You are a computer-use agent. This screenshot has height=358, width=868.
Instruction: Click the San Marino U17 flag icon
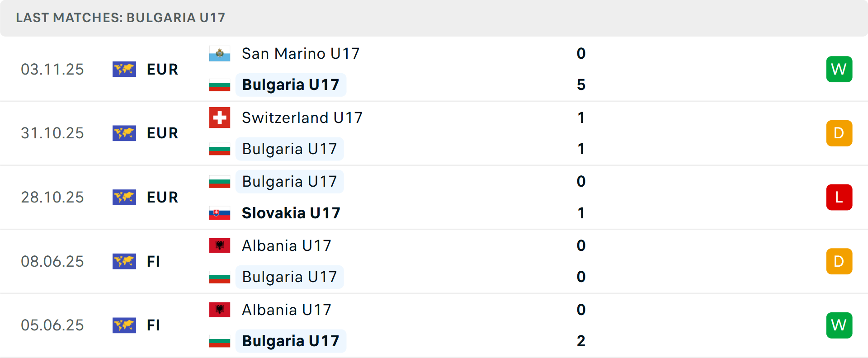point(220,53)
